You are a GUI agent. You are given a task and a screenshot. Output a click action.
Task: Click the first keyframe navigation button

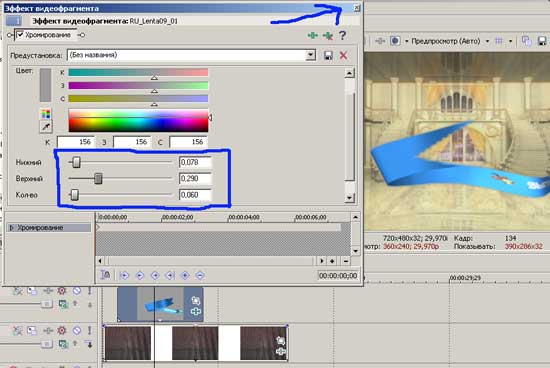124,276
